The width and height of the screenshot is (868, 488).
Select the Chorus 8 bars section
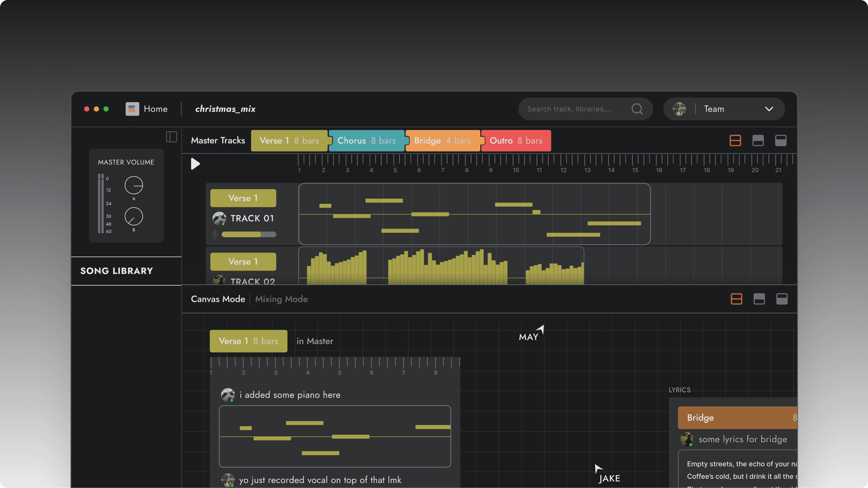(x=366, y=141)
